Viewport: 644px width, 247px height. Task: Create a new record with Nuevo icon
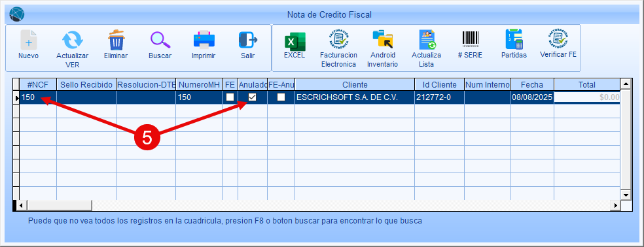tap(28, 40)
